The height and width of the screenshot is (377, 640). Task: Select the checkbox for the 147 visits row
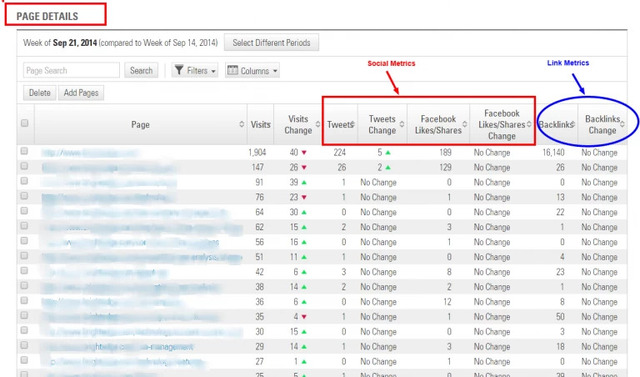(24, 166)
